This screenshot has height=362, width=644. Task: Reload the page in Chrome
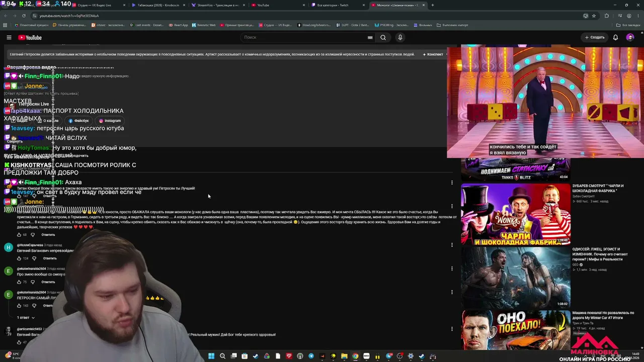click(24, 16)
